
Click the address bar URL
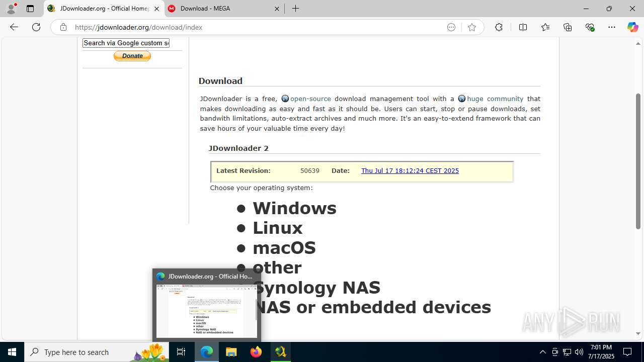coord(139,27)
